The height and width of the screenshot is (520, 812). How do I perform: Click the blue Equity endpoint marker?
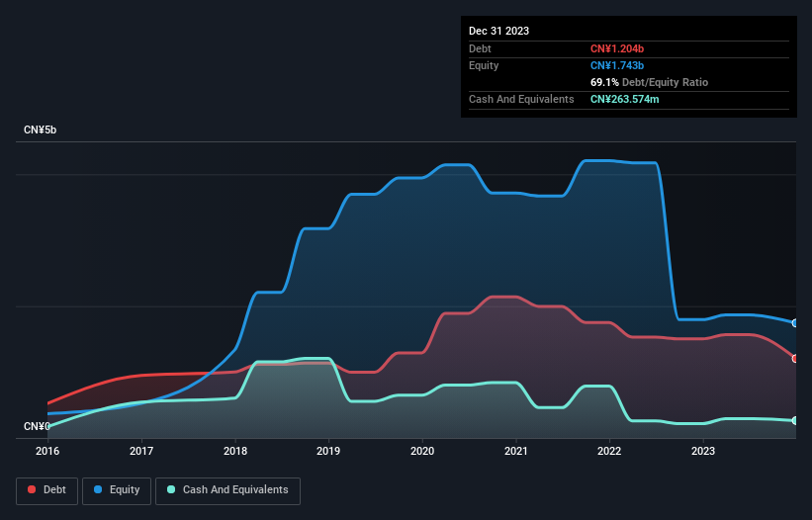click(x=795, y=323)
